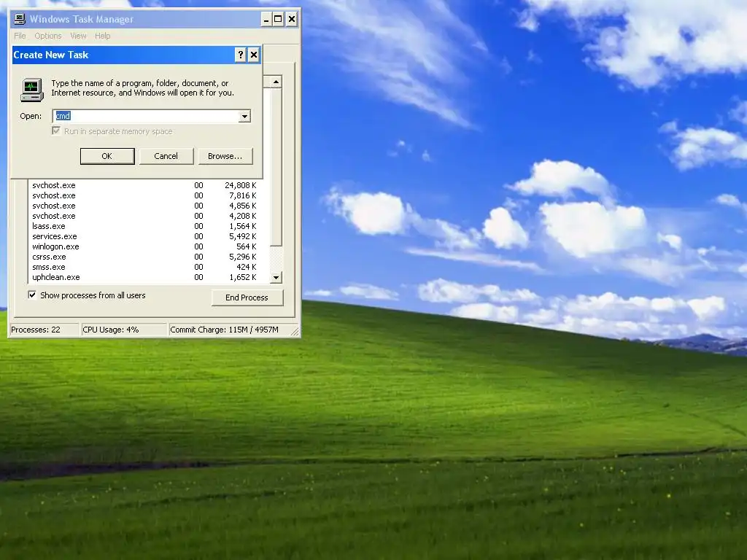This screenshot has width=747, height=560.
Task: Select svchost.exe row with 4,208 K
Action: (x=144, y=216)
